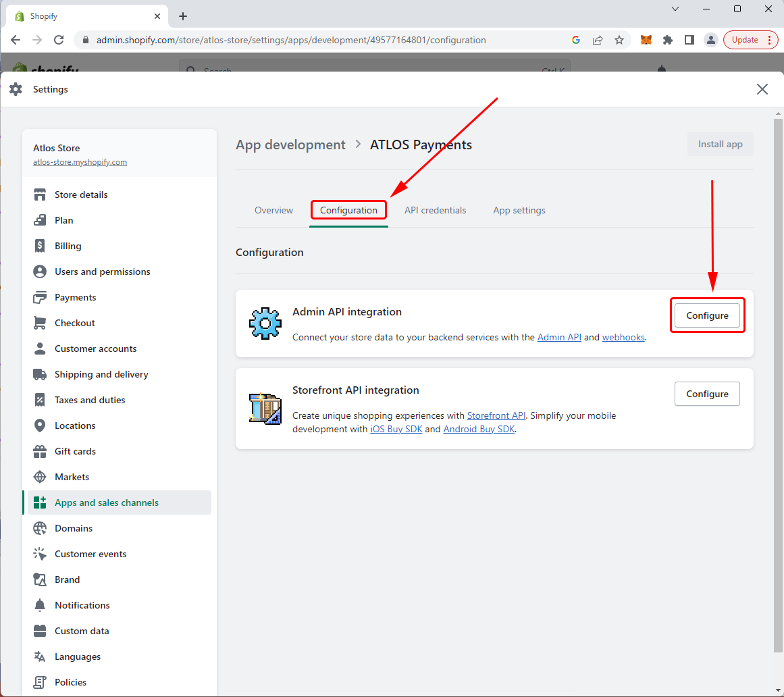Click the share page icon in address bar

tap(598, 40)
